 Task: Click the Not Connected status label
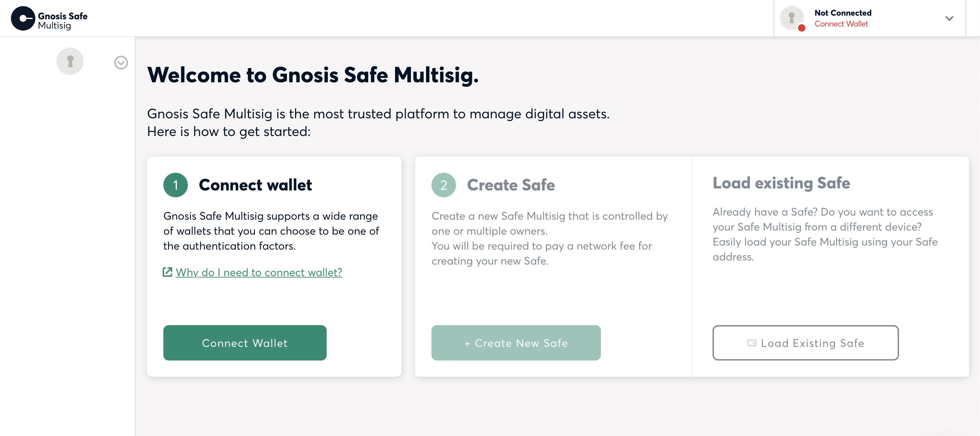[x=843, y=13]
